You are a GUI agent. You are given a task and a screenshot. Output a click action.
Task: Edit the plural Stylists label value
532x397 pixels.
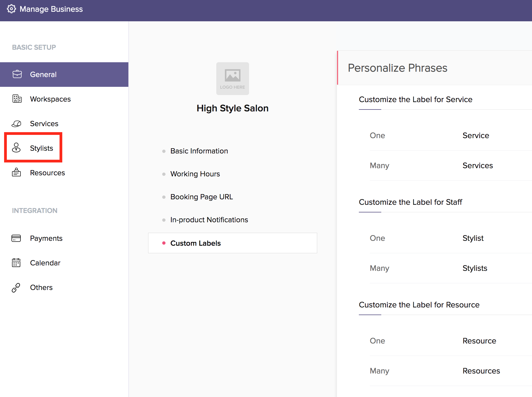coord(475,268)
